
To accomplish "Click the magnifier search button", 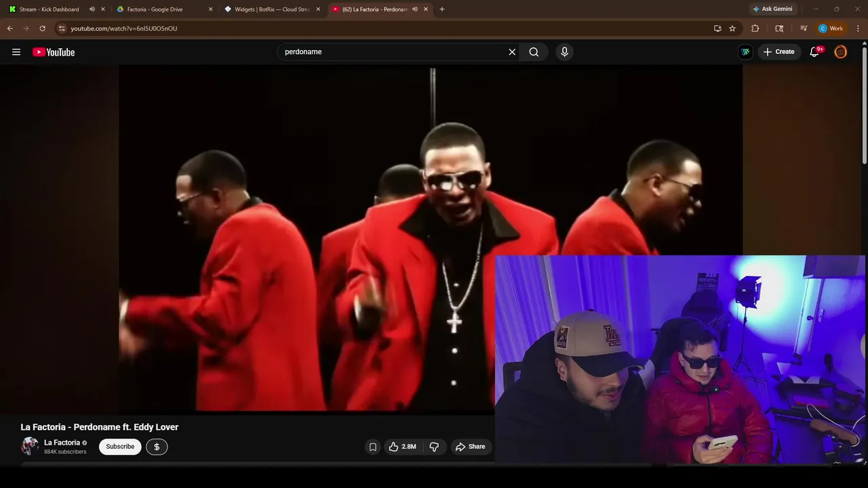I will (534, 52).
